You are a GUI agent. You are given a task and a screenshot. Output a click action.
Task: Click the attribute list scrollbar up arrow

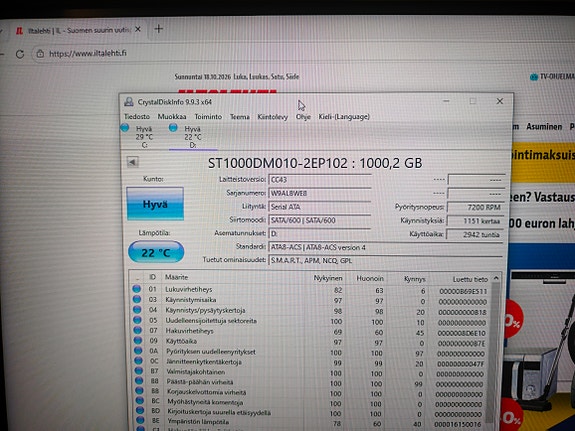[496, 278]
